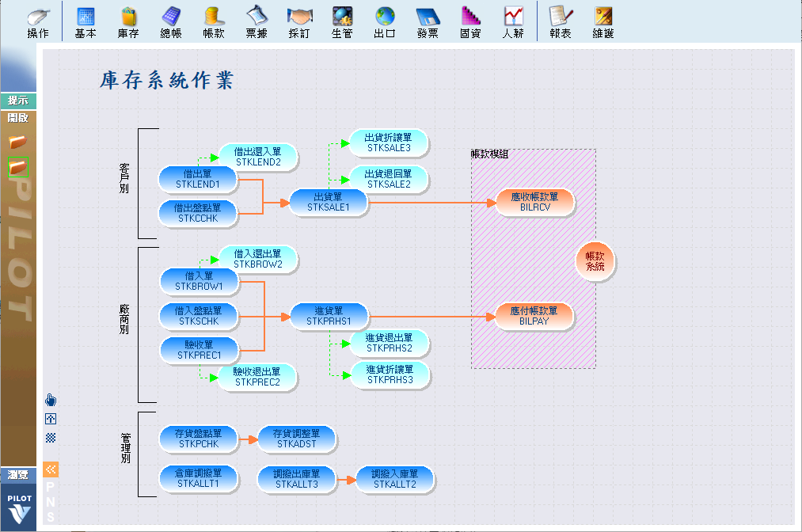Viewport: 802px width, 532px height.
Task: Click the 維護 maintenance icon
Action: tap(603, 22)
